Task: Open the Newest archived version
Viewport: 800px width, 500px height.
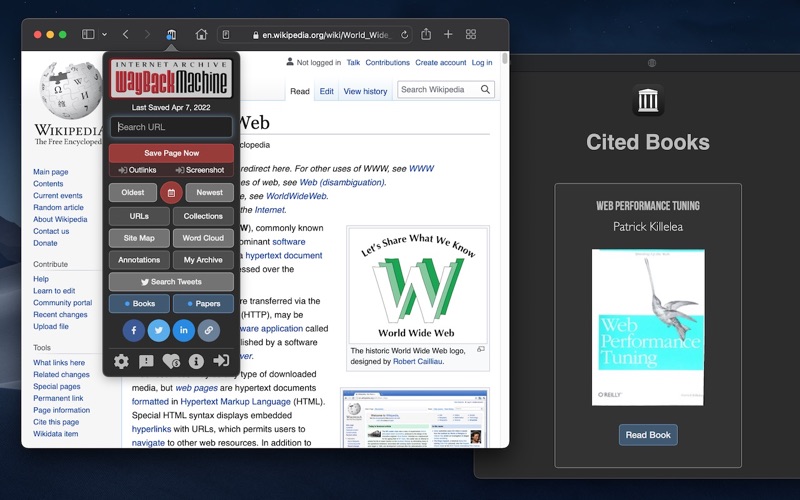Action: click(x=209, y=192)
